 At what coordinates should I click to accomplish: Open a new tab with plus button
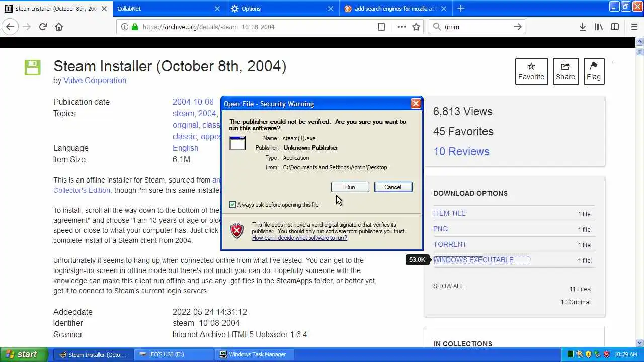point(461,8)
